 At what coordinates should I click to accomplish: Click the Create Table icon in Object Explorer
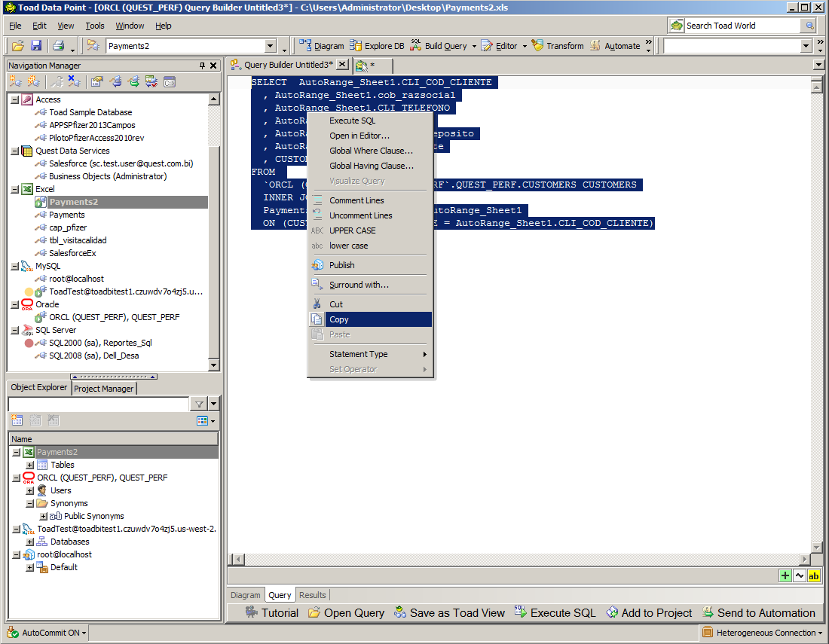[x=17, y=420]
